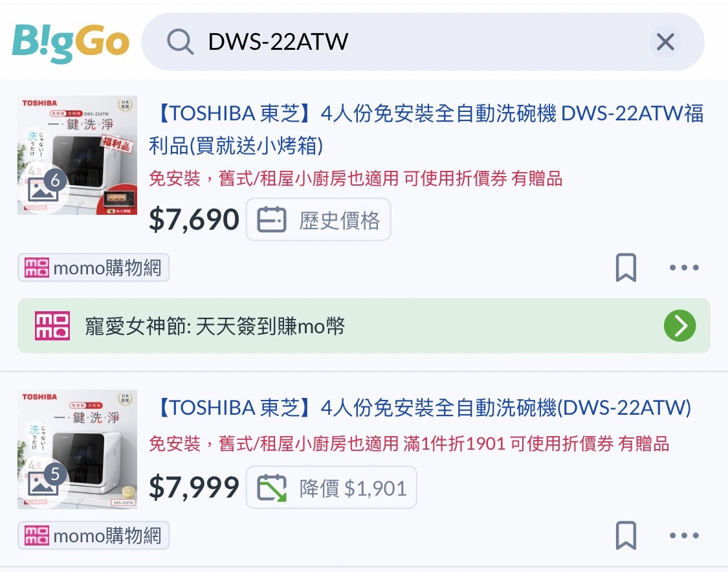Tap the magnifier search icon

(x=180, y=42)
